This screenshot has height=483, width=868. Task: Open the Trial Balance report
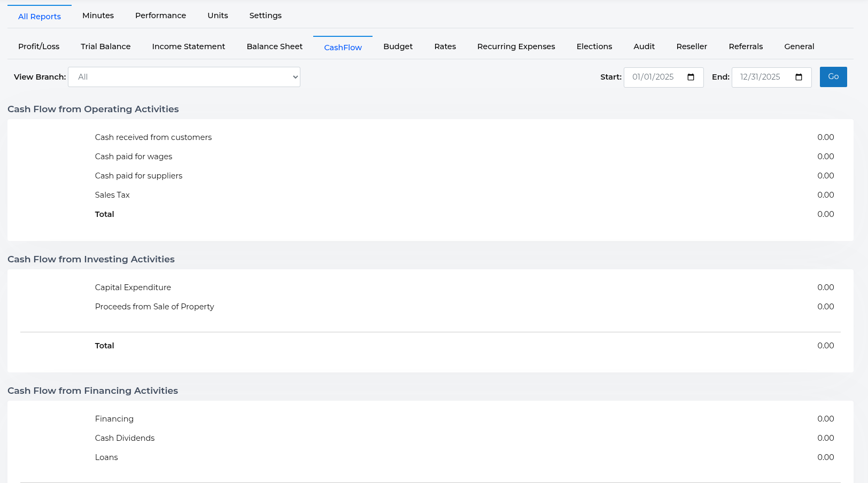click(105, 46)
